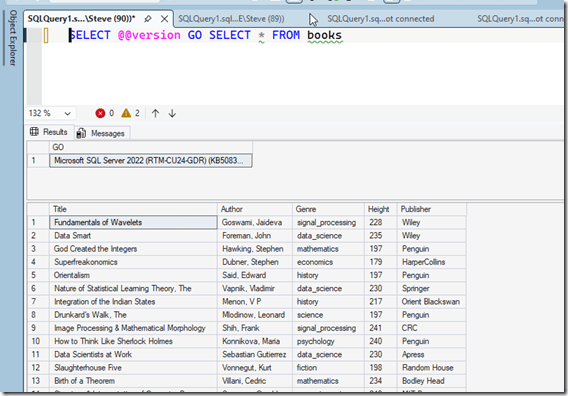Go to next issue with down arrow

coord(172,113)
